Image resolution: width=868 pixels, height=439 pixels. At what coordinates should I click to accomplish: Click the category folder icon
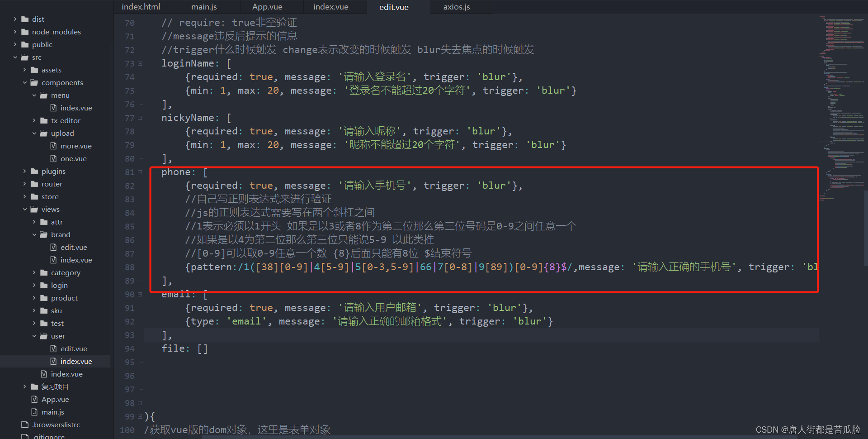click(44, 272)
